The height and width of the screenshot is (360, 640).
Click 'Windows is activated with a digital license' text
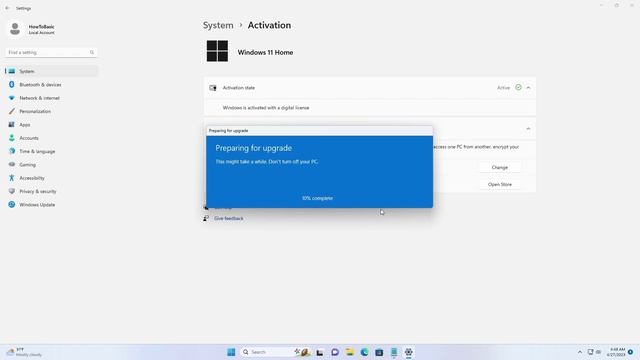tap(266, 108)
